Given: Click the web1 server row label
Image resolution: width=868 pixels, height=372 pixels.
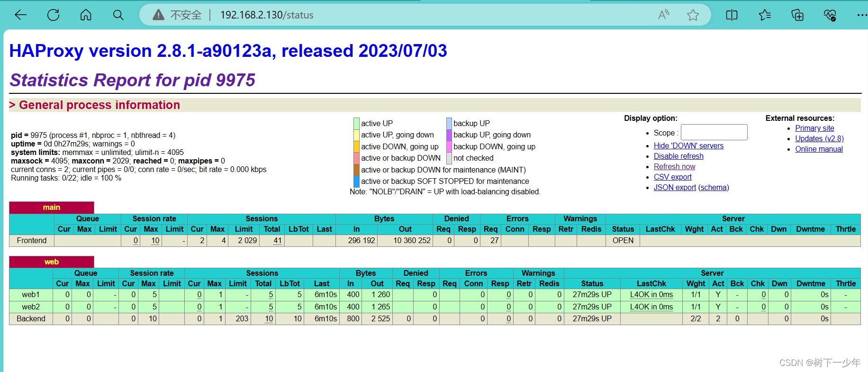Looking at the screenshot, I should tap(31, 295).
